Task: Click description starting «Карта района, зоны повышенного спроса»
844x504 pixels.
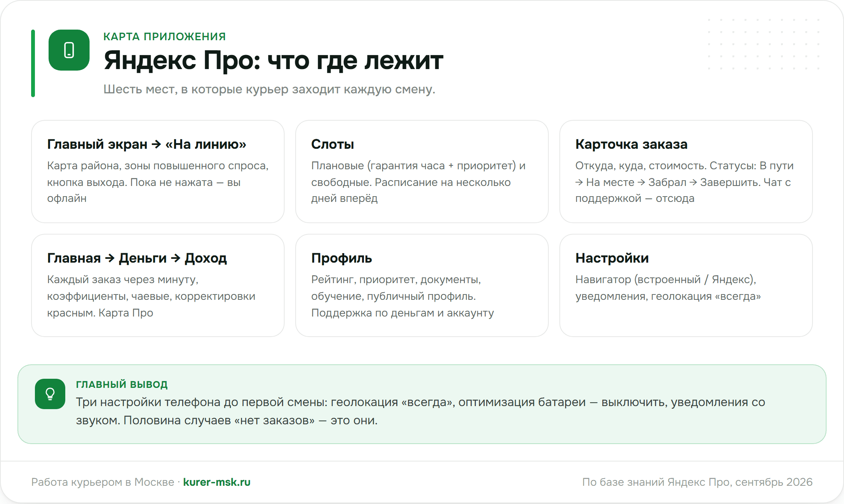Action: pos(158,182)
